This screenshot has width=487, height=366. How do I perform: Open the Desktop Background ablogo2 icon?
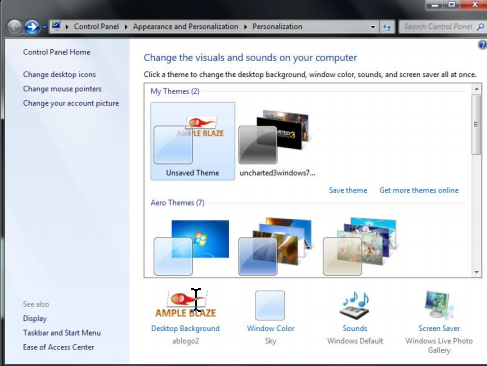(x=186, y=303)
